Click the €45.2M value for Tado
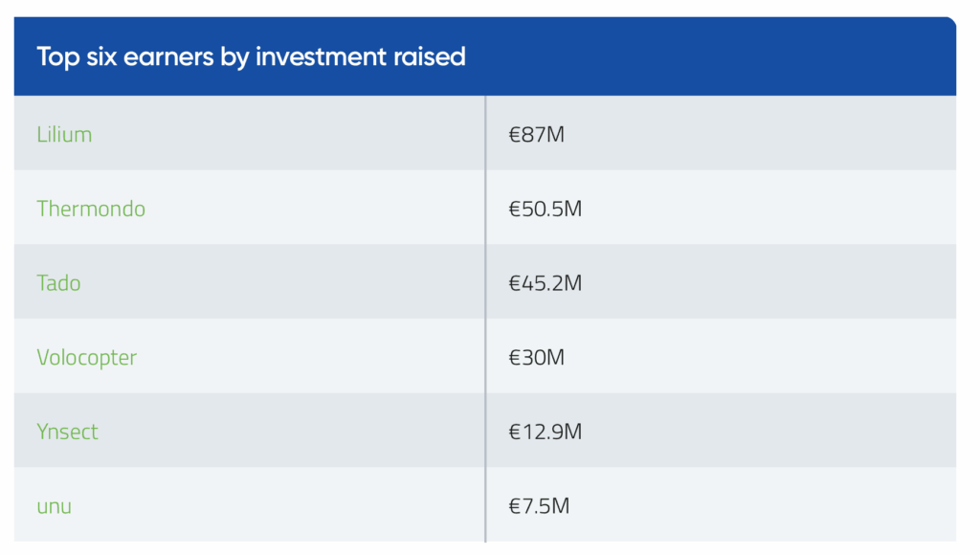The height and width of the screenshot is (555, 980). click(545, 283)
